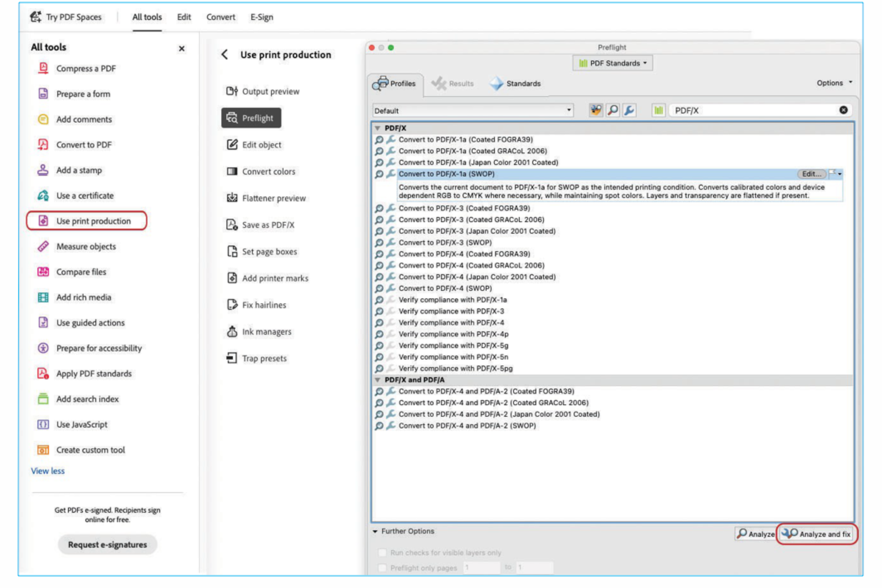Click the View less link

(x=48, y=471)
